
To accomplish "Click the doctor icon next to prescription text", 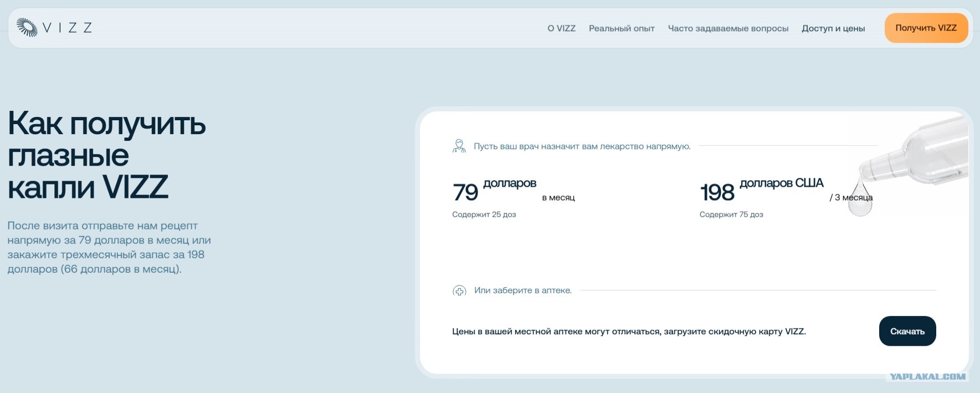I will point(459,146).
